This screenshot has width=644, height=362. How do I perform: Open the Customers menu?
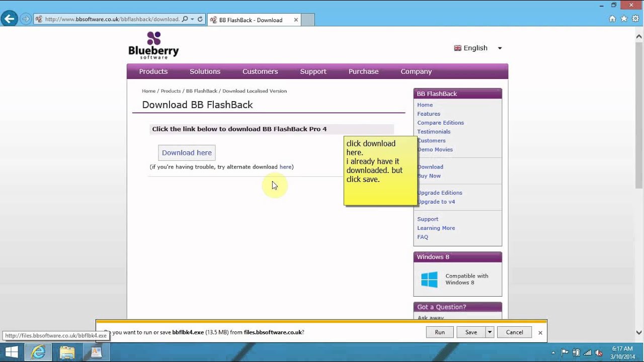tap(260, 71)
